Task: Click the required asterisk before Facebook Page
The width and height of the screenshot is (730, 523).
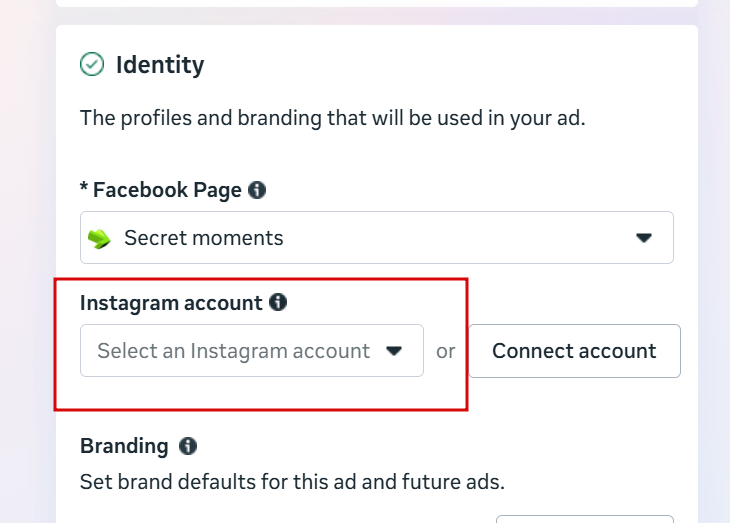Action: click(84, 187)
